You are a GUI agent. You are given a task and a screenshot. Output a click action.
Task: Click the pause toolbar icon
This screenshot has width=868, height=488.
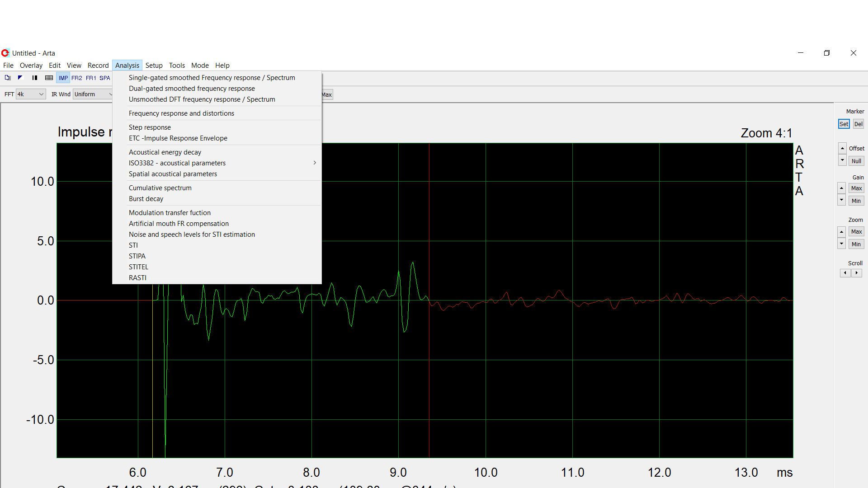click(34, 78)
